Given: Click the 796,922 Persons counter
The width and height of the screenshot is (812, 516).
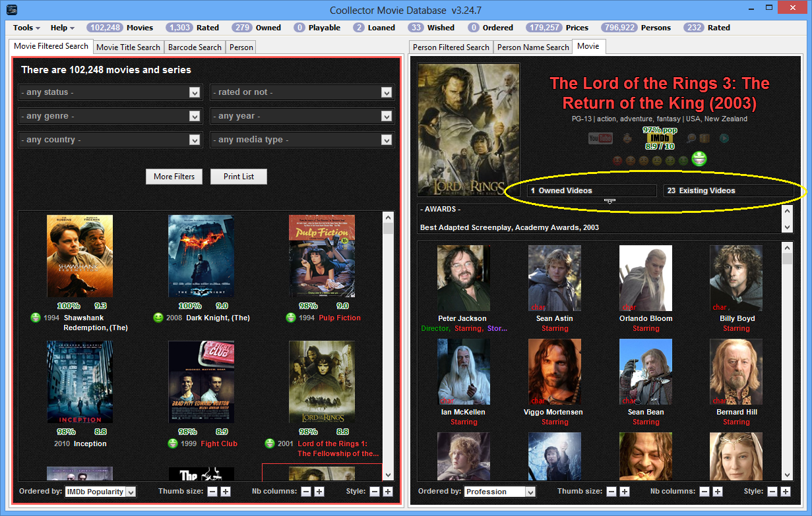Looking at the screenshot, I should pos(636,28).
